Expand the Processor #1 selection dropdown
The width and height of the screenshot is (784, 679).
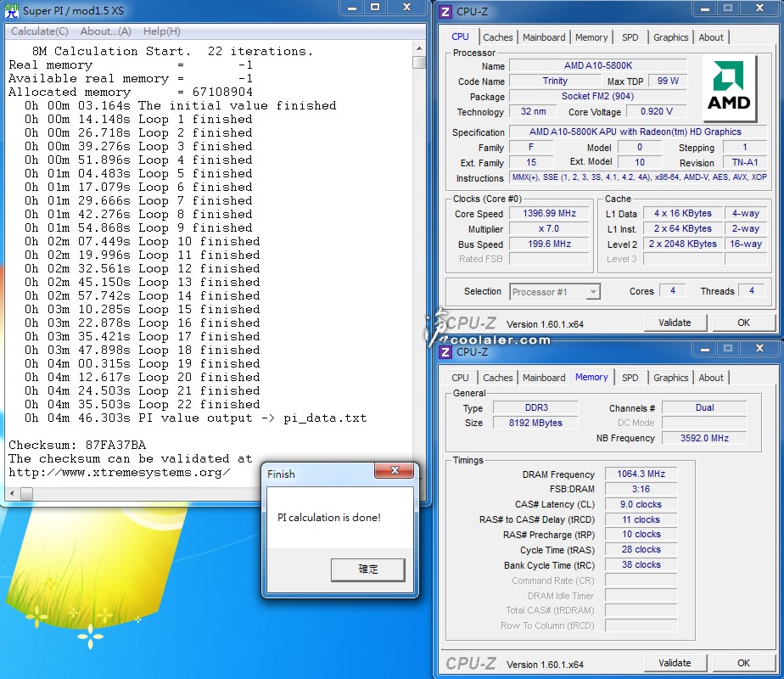point(592,292)
